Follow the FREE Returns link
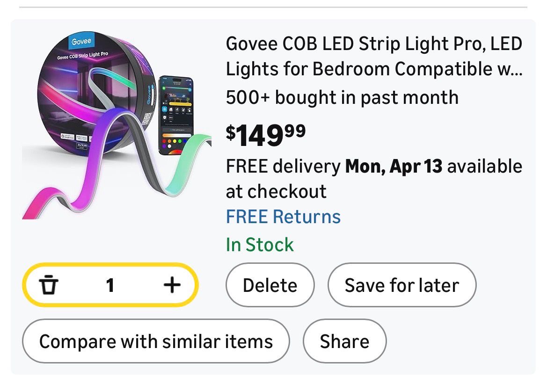Screen dimensions: 547x392 point(283,217)
